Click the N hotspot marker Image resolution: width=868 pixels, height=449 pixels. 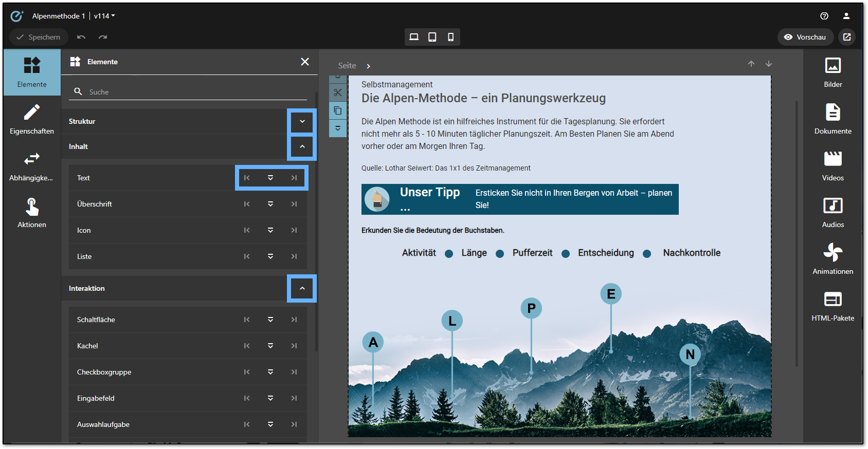click(x=690, y=354)
